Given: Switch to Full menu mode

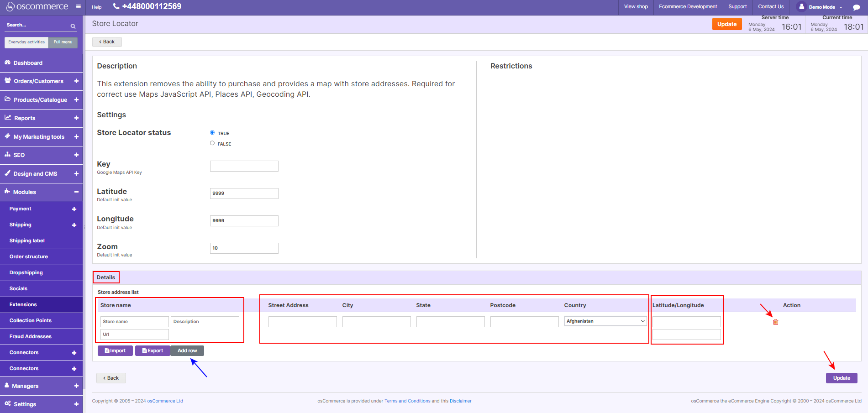Looking at the screenshot, I should point(63,42).
